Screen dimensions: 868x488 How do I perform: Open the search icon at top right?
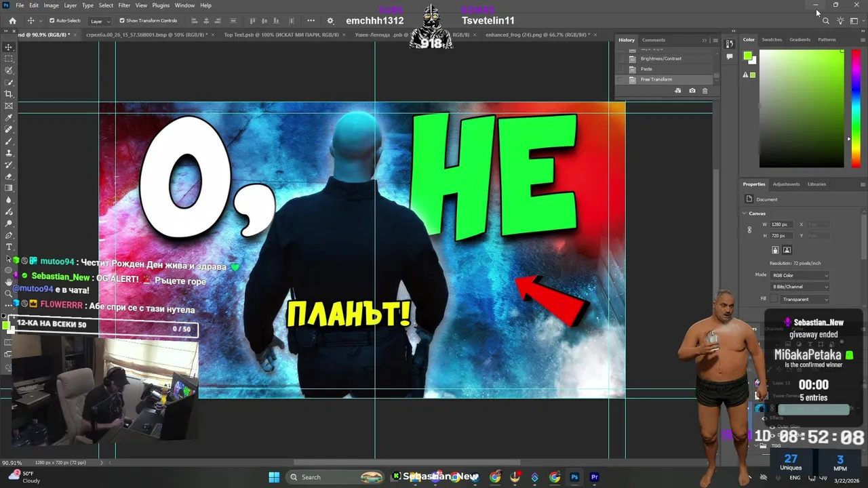tap(825, 21)
